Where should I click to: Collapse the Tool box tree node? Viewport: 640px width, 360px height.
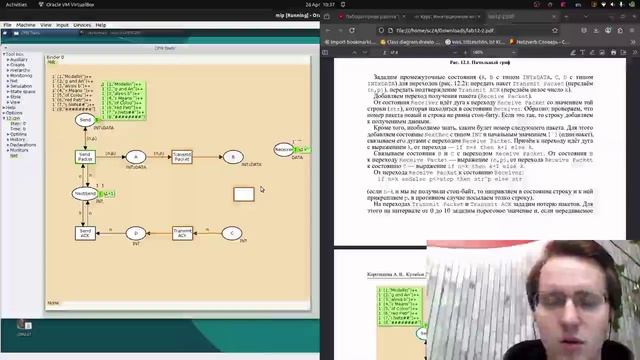point(4,54)
